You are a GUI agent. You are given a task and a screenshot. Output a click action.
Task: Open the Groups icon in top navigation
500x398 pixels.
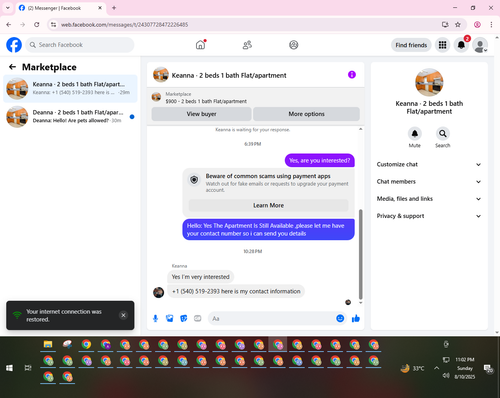point(293,45)
